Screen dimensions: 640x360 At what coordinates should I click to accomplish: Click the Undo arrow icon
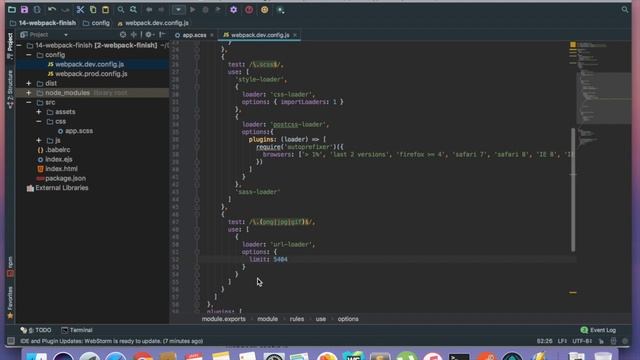(52, 9)
